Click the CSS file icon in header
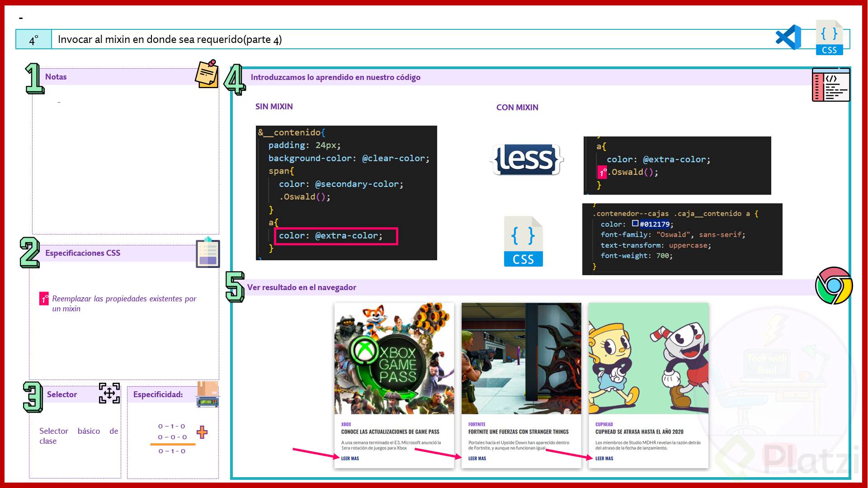The height and width of the screenshot is (488, 868). coord(829,38)
